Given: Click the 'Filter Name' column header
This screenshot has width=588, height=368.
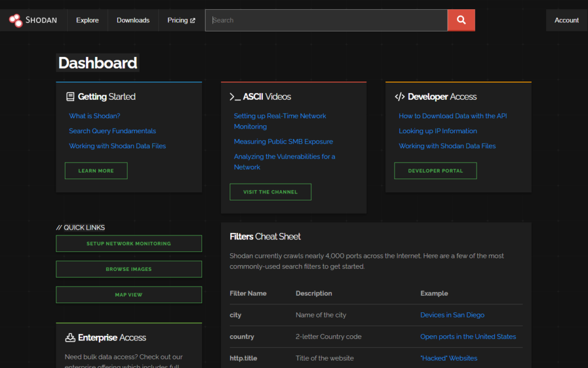Looking at the screenshot, I should 248,293.
